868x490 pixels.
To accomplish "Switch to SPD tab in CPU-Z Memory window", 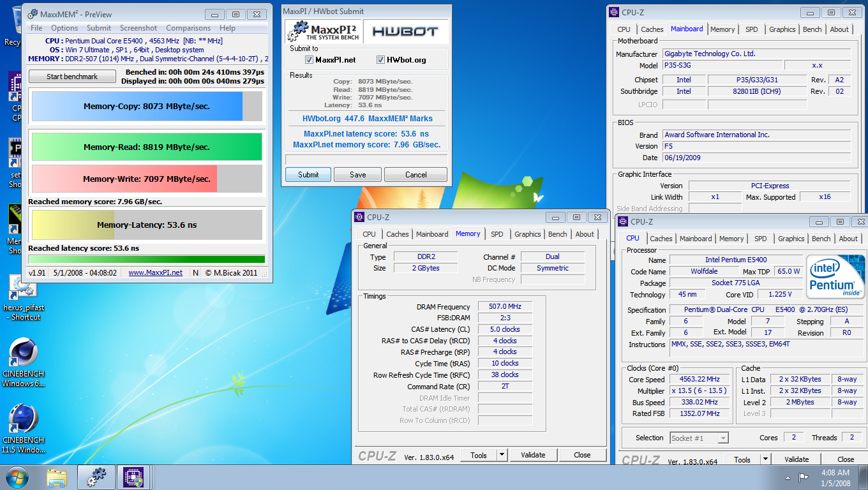I will point(497,234).
